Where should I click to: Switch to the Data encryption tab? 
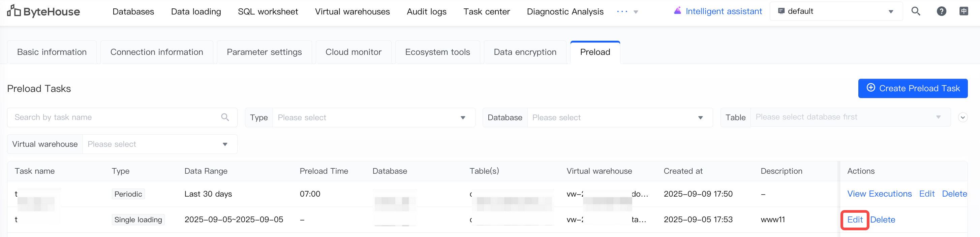(525, 52)
